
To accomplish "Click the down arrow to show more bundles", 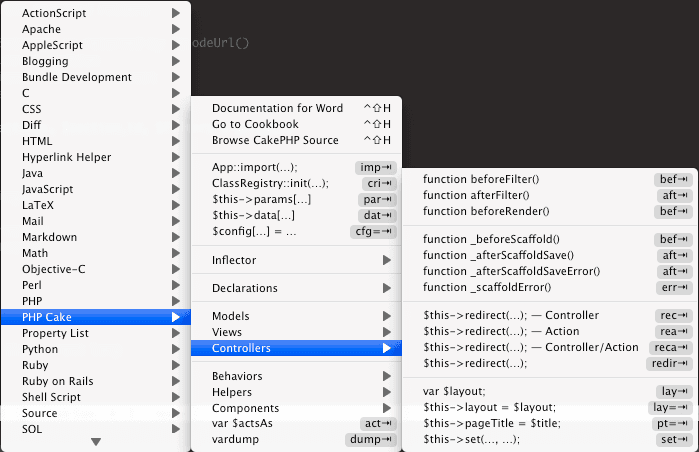I will pyautogui.click(x=96, y=442).
